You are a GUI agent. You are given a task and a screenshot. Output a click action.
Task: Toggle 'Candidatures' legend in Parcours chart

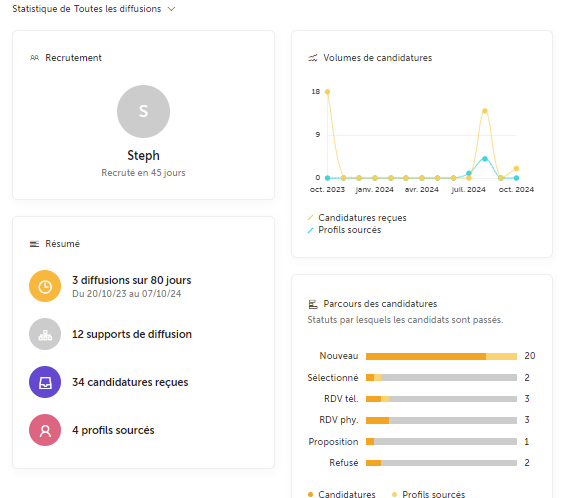pos(342,494)
